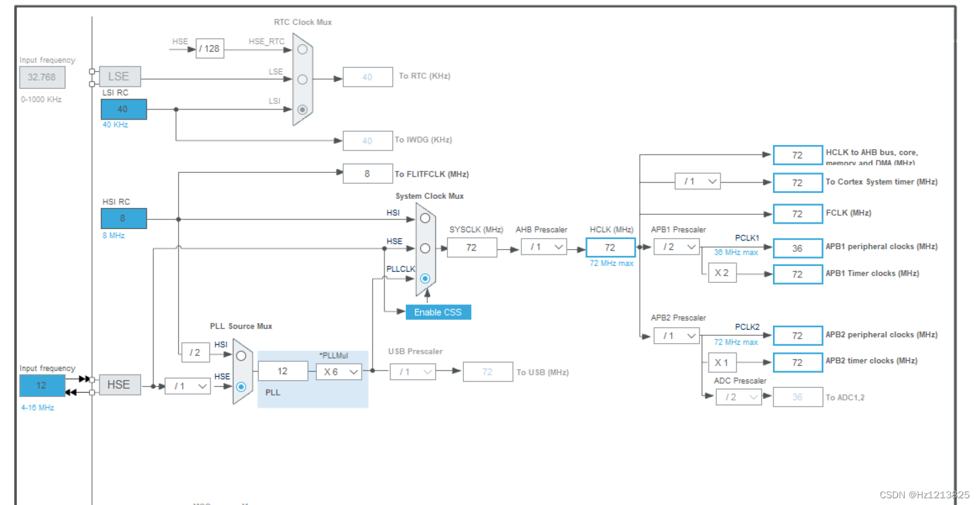Click the To RTC (KHz) value box
This screenshot has height=505, width=980.
click(368, 77)
